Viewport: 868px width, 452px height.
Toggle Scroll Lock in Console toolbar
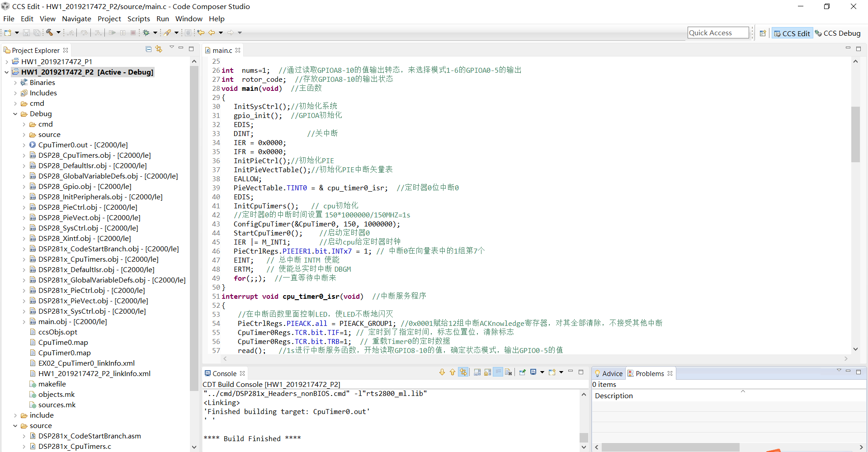[x=488, y=372]
